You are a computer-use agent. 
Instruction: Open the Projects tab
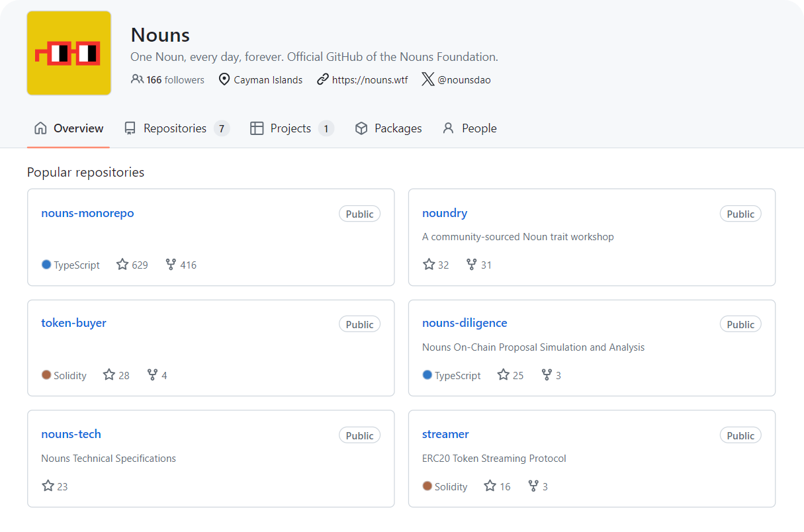click(290, 128)
